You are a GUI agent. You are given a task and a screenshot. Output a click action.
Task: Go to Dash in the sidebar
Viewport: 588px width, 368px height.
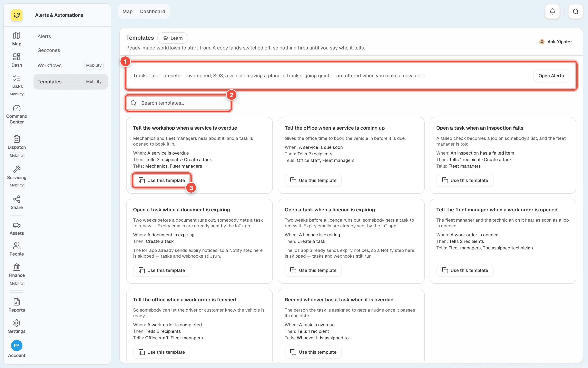tap(17, 60)
